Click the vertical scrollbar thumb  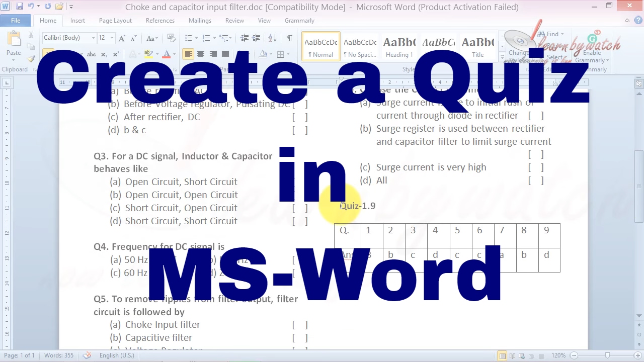pyautogui.click(x=639, y=187)
